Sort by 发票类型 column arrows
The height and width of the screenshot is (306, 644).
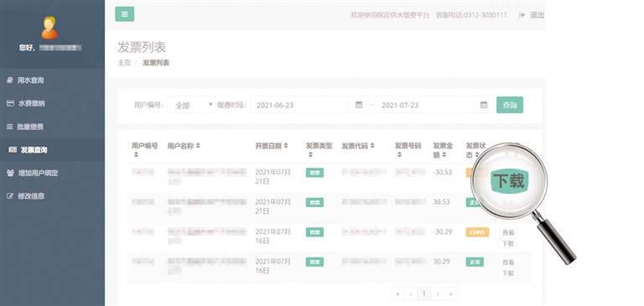(310, 155)
